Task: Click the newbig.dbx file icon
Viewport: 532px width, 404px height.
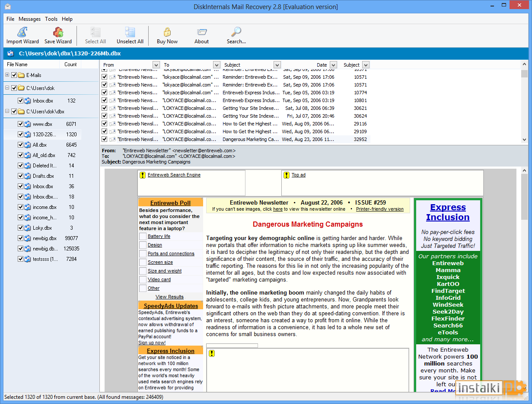Action: click(27, 238)
